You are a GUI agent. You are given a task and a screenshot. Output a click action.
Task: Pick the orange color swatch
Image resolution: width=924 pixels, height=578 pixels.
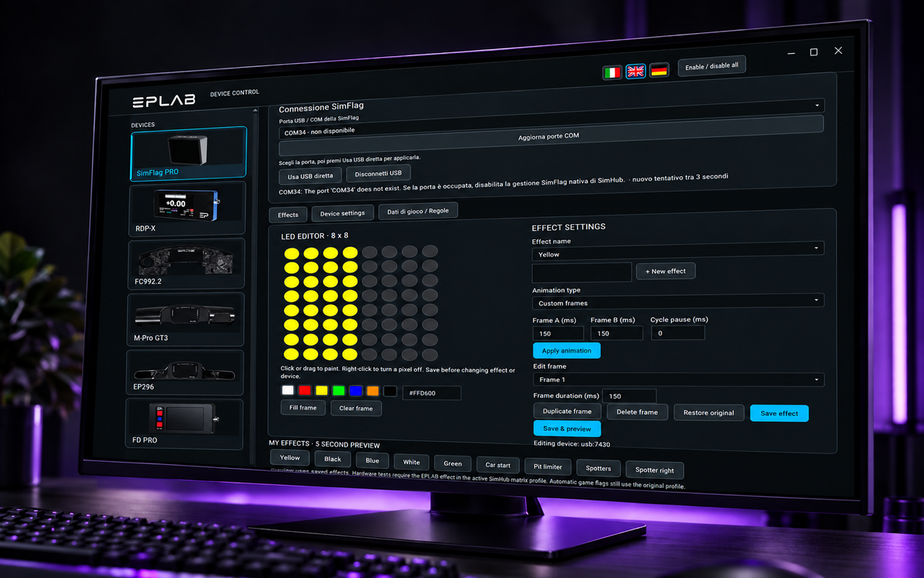click(x=373, y=391)
